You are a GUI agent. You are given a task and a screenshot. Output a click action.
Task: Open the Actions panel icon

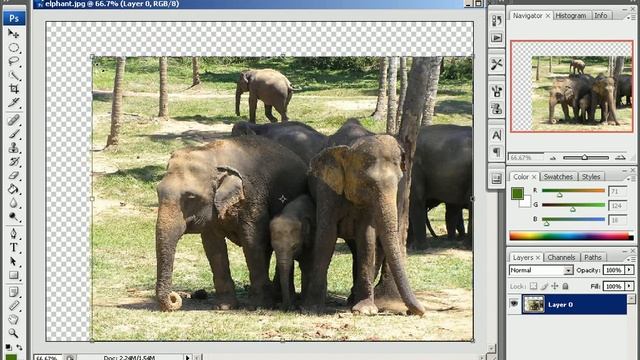click(x=496, y=38)
